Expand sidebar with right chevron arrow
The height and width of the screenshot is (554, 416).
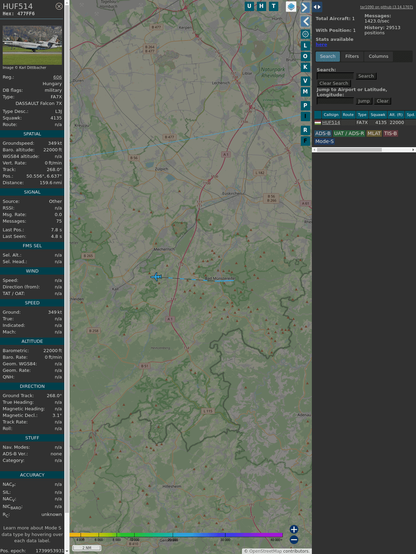pos(305,7)
